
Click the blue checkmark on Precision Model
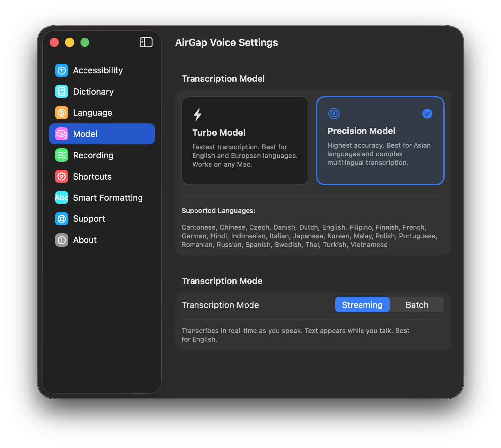click(427, 114)
